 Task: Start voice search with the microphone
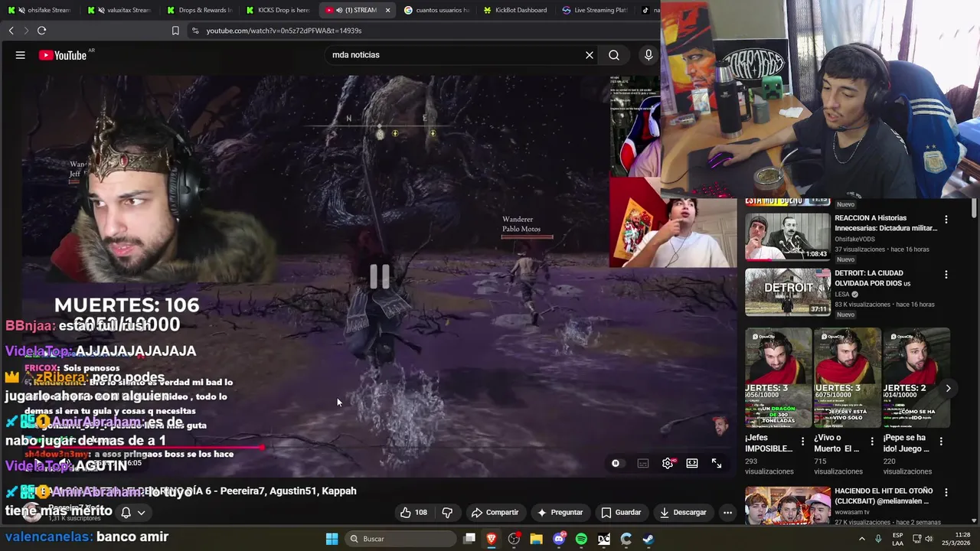tap(648, 55)
